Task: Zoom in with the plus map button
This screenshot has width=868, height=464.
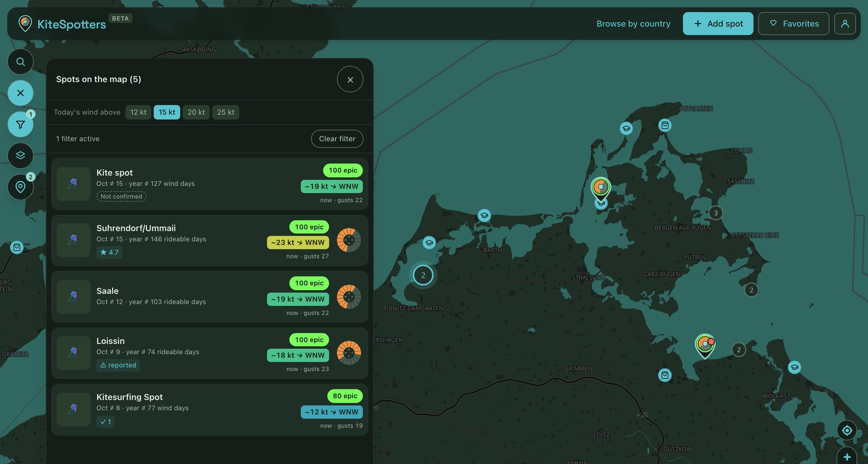Action: coord(847,456)
